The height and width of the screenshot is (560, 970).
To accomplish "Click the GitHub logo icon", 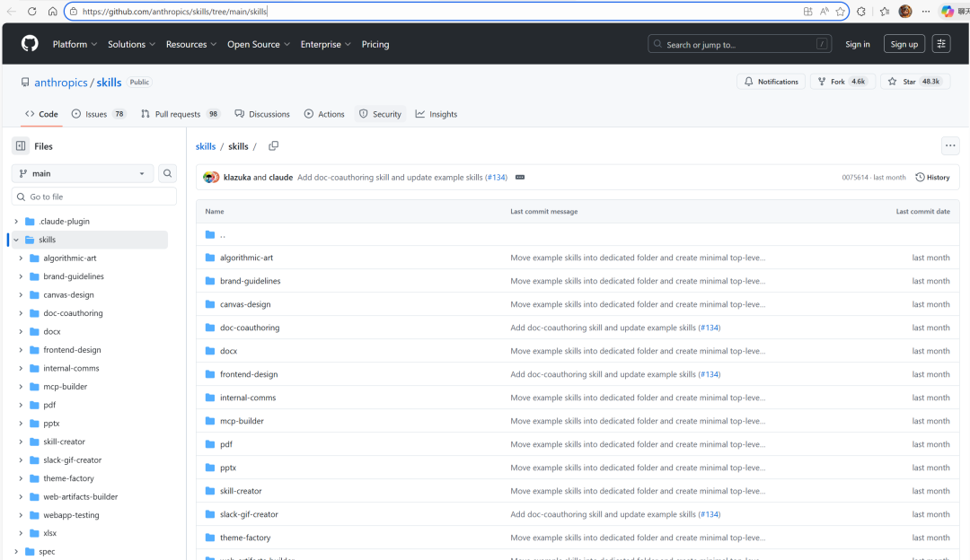I will (x=30, y=44).
